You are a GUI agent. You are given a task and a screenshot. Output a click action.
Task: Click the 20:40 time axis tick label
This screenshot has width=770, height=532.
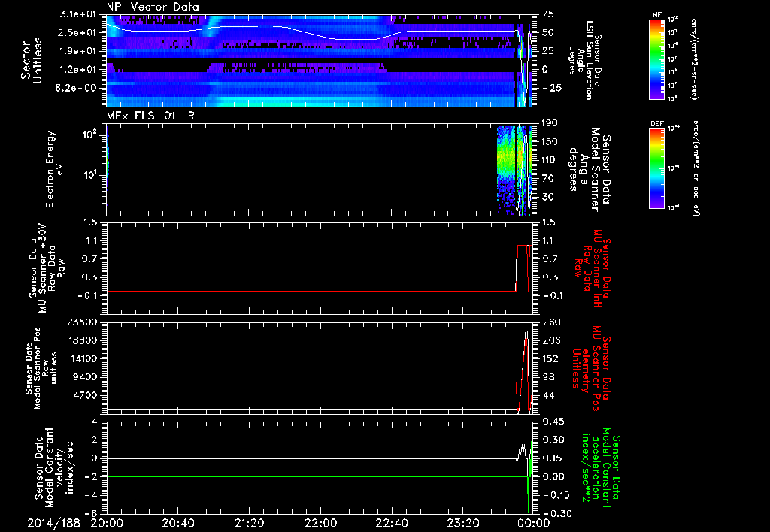click(177, 522)
